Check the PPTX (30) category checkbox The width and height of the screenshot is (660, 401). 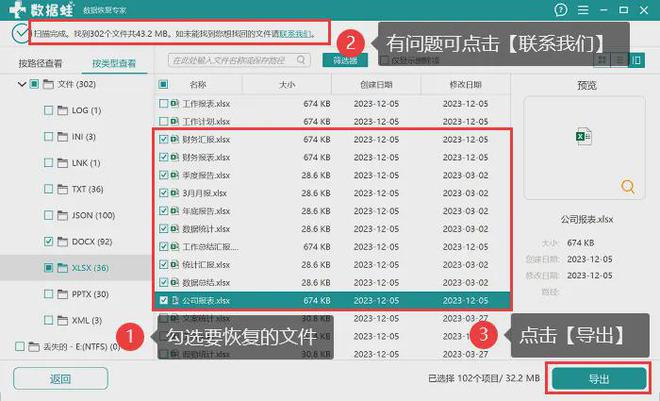click(48, 294)
